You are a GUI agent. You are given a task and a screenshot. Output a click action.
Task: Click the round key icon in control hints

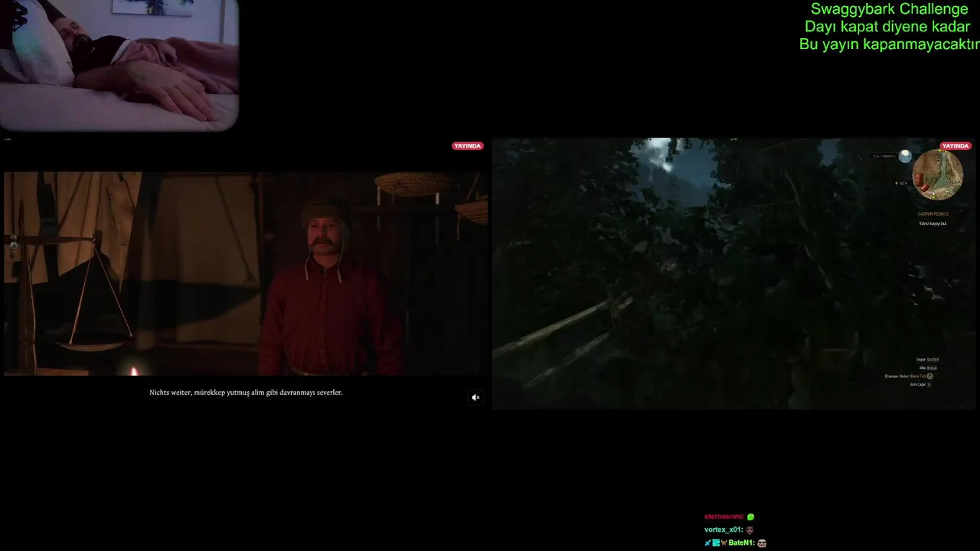[x=930, y=376]
